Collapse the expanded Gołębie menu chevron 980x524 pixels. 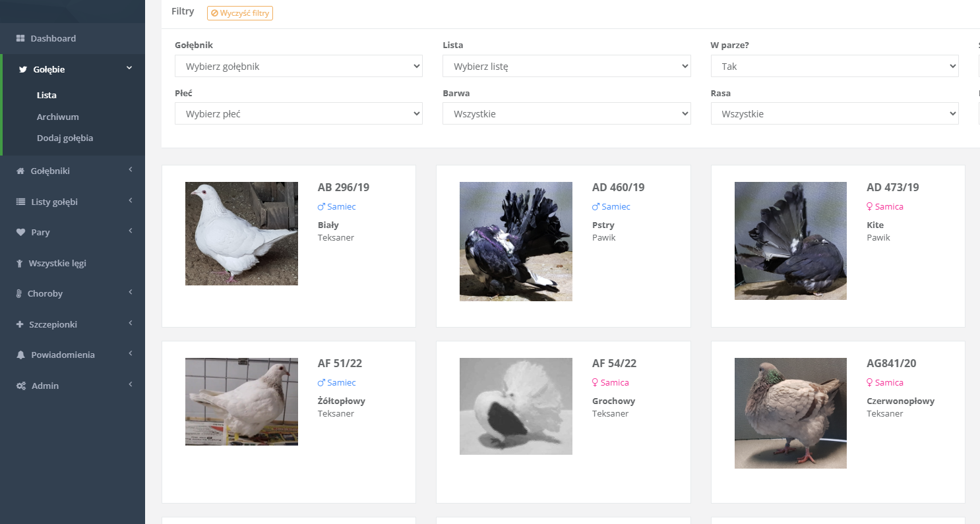pos(129,69)
